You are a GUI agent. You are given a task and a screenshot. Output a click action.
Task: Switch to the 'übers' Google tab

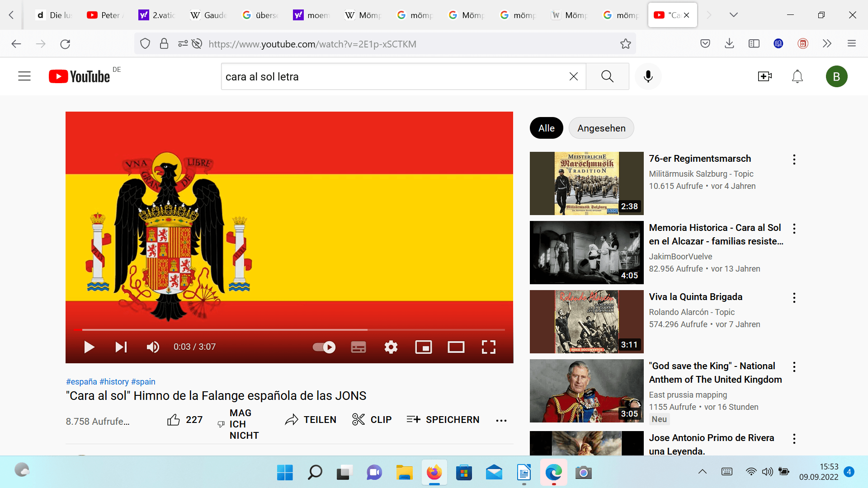coord(260,15)
